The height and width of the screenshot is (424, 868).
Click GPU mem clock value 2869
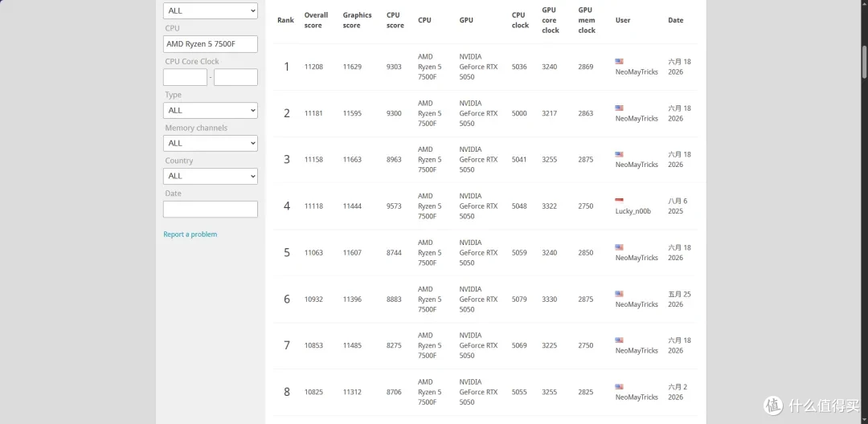click(x=586, y=67)
